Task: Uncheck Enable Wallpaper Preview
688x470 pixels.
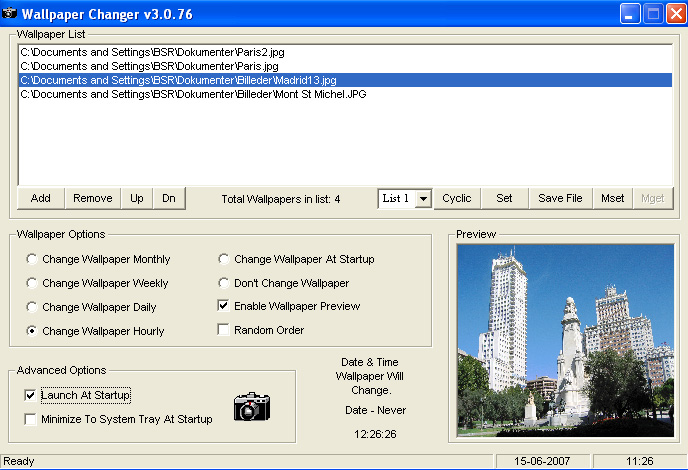Action: pyautogui.click(x=223, y=306)
